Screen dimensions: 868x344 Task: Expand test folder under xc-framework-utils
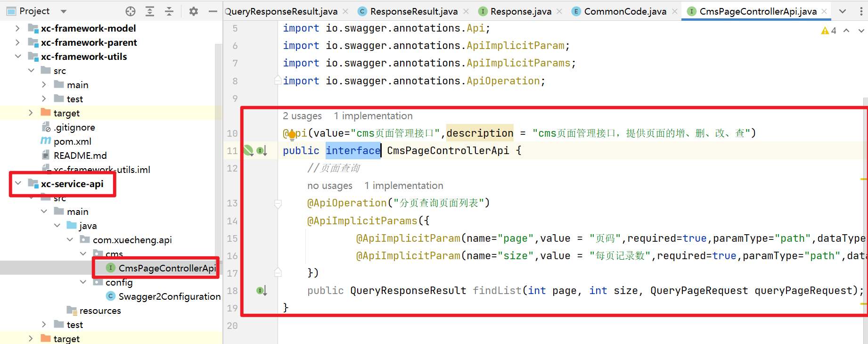point(44,99)
